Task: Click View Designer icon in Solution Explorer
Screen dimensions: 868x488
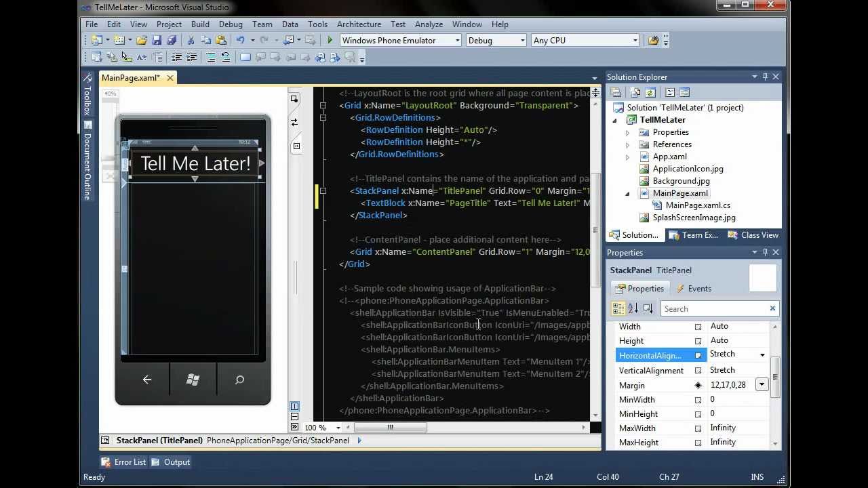Action: coord(684,93)
